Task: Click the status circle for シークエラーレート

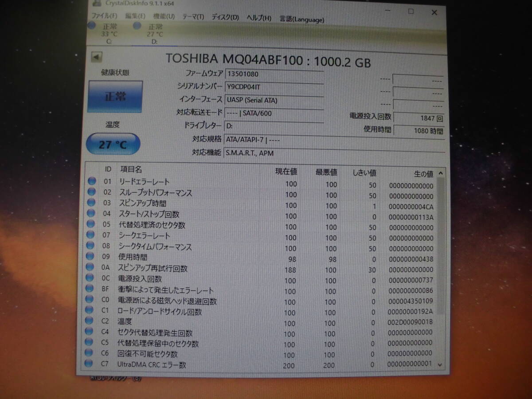Action: [x=91, y=234]
